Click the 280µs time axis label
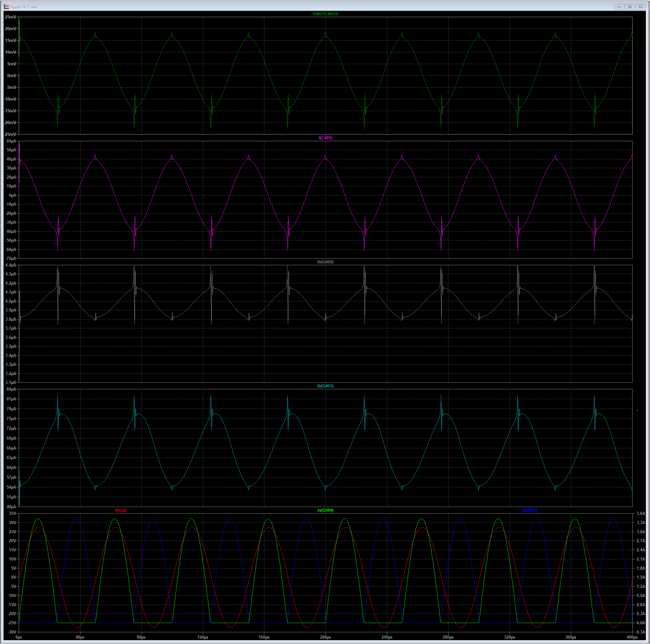This screenshot has height=644, width=650. (448, 638)
